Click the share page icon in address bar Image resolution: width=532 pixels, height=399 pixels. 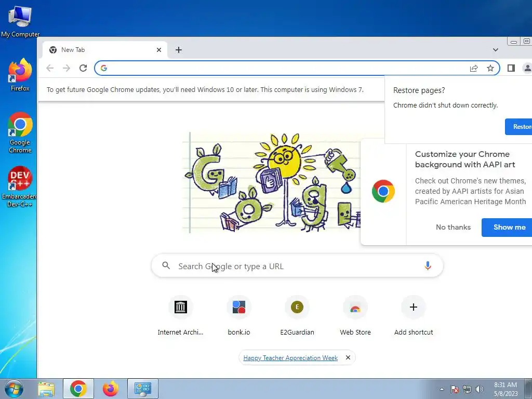pyautogui.click(x=474, y=68)
